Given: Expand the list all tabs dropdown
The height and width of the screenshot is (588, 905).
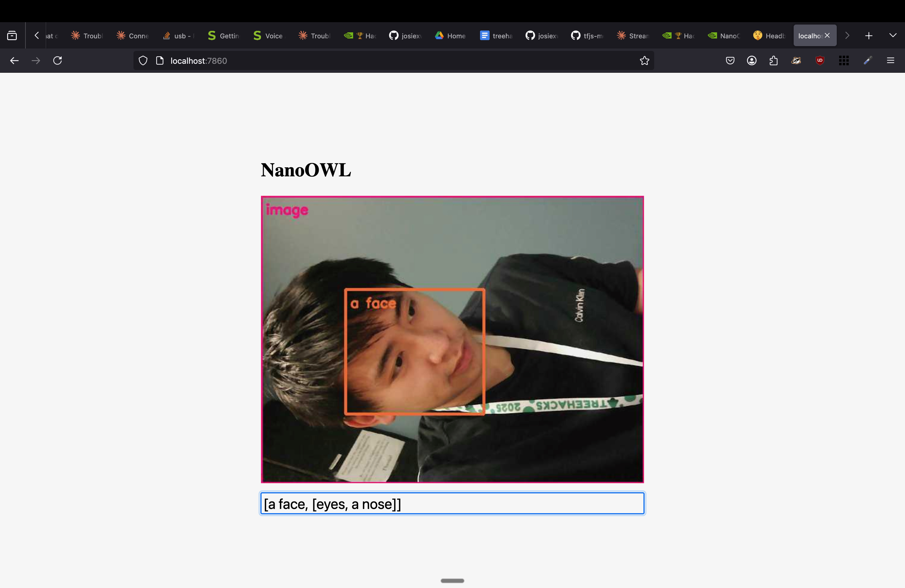Looking at the screenshot, I should click(x=893, y=35).
